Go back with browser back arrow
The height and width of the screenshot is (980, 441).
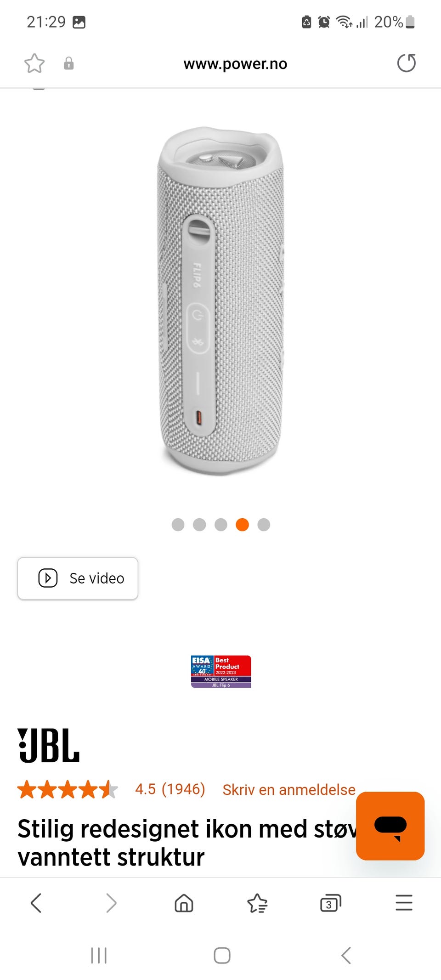pyautogui.click(x=36, y=903)
